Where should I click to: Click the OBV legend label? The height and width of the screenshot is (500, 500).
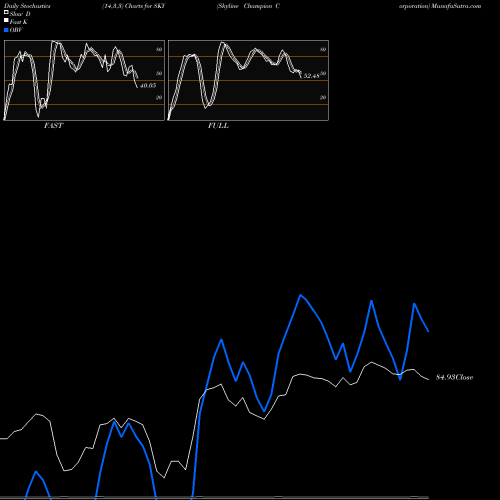point(16,30)
